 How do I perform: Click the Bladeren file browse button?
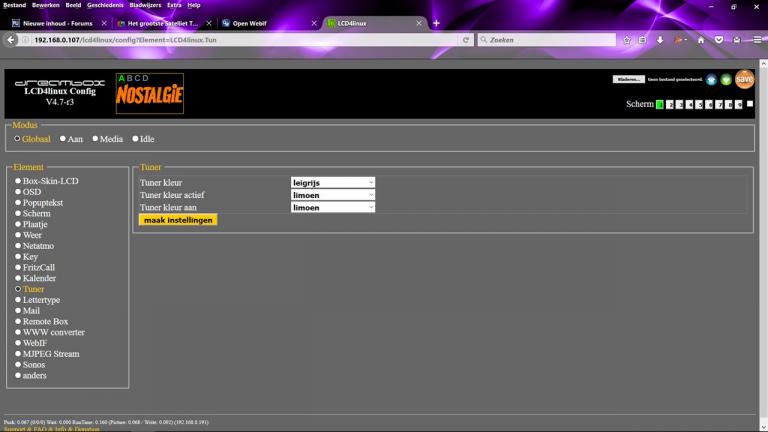click(x=628, y=79)
